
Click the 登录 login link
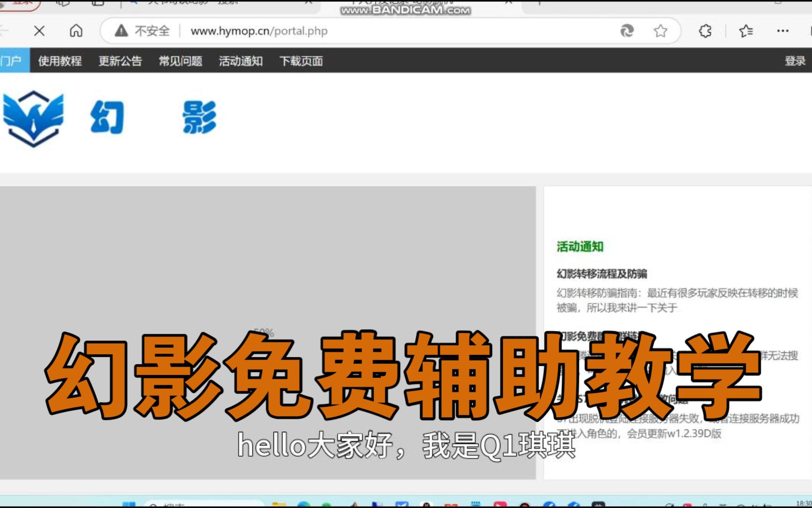tap(795, 61)
